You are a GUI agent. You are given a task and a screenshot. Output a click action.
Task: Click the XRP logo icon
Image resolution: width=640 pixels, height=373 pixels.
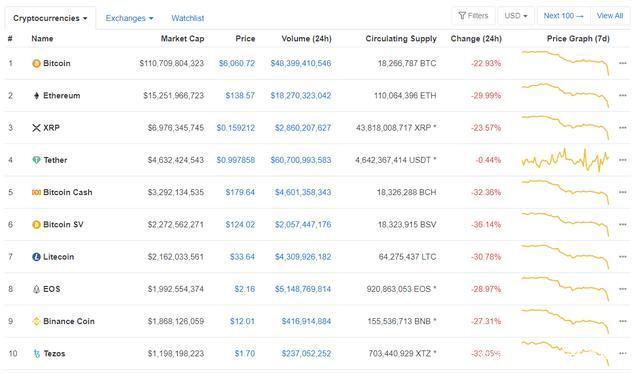pyautogui.click(x=36, y=128)
